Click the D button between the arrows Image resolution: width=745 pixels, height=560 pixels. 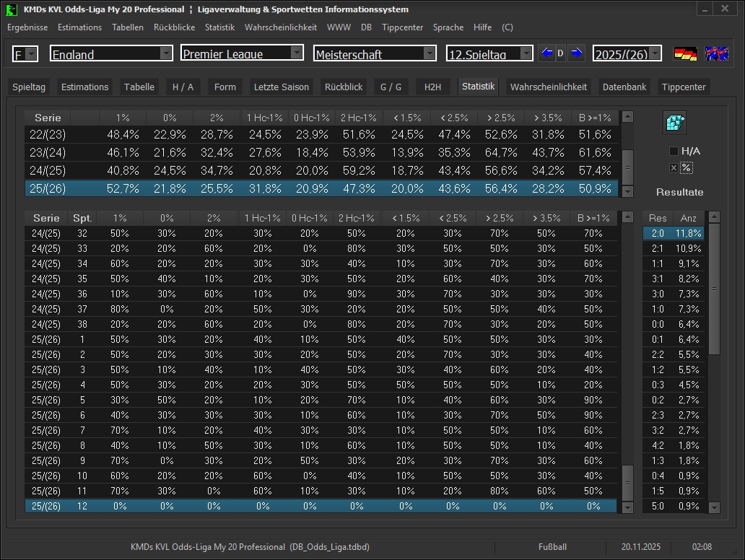561,53
